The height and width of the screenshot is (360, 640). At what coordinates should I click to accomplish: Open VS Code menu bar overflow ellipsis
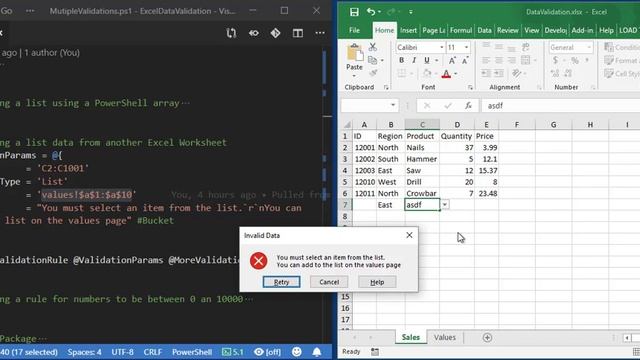pyautogui.click(x=30, y=11)
